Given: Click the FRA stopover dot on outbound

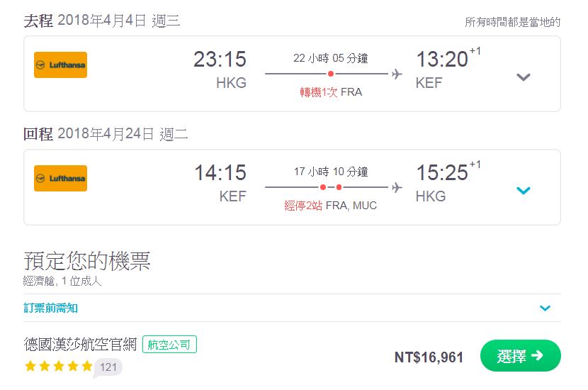Looking at the screenshot, I should click(330, 74).
